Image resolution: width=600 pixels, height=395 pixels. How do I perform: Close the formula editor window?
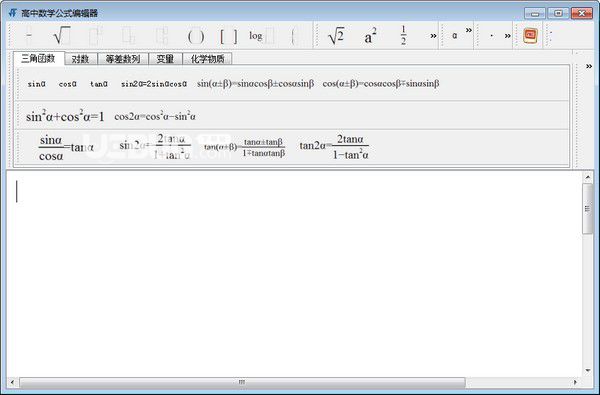point(582,13)
